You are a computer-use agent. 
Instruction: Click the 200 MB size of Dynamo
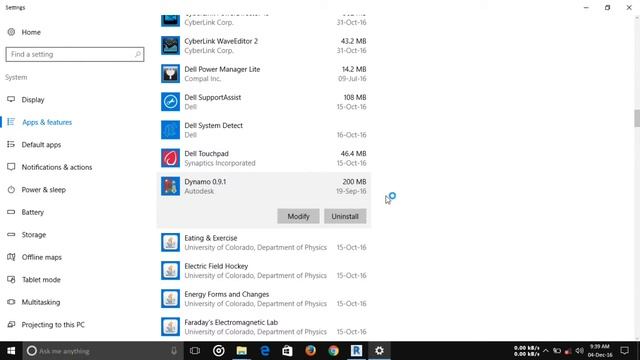354,182
